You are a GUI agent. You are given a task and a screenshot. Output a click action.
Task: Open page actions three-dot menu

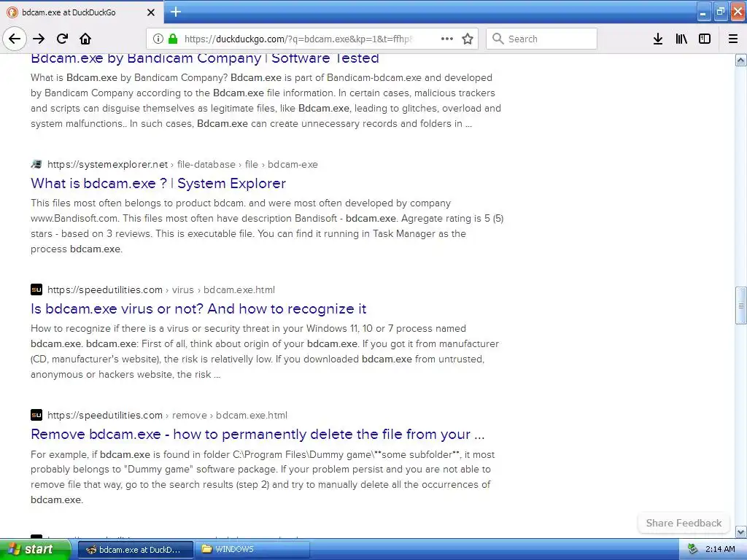(x=447, y=39)
